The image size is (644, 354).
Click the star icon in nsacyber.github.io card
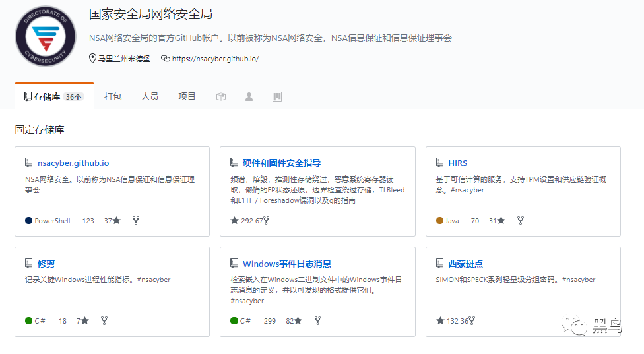(x=117, y=221)
